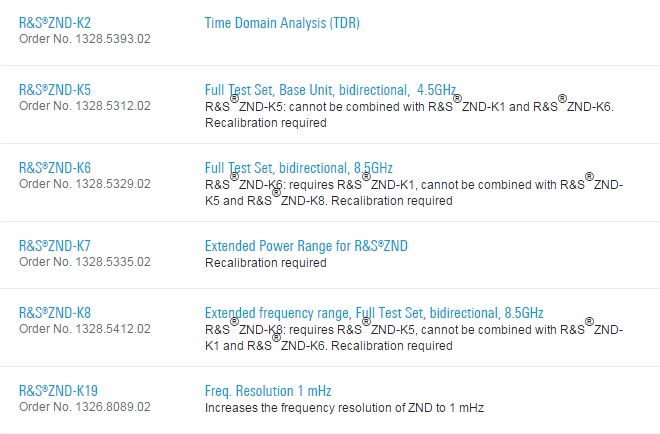The width and height of the screenshot is (660, 434).
Task: Open the R&S ZND-K7 option link
Action: (54, 246)
